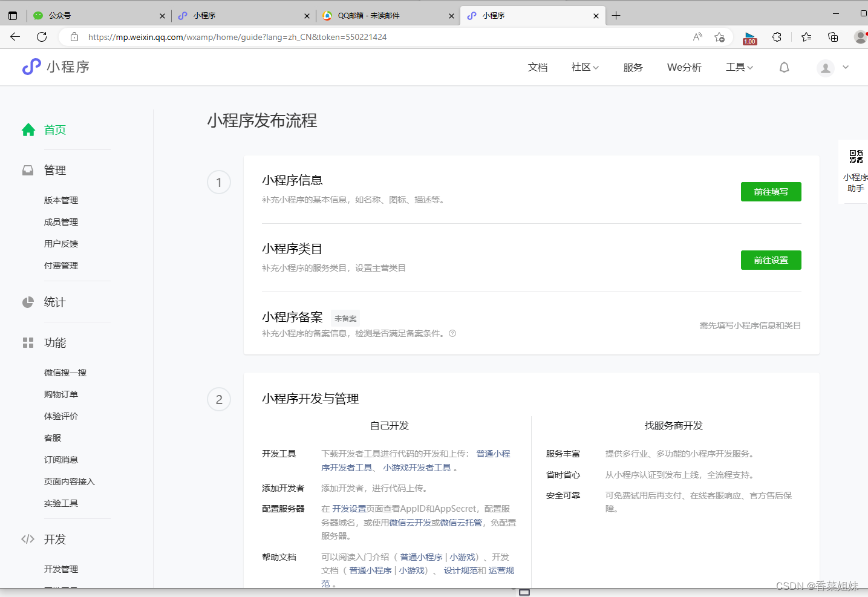The width and height of the screenshot is (868, 597).
Task: Add page to favorites star icon
Action: pos(719,37)
